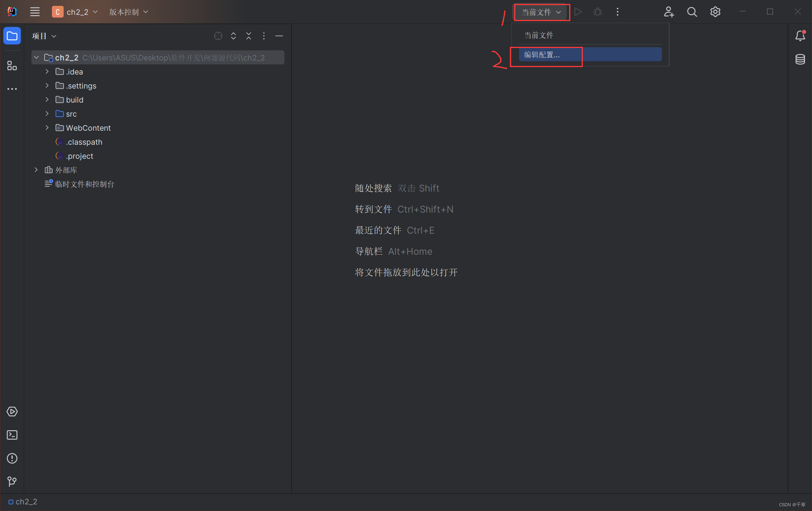Image resolution: width=812 pixels, height=511 pixels.
Task: Open the Git version control tool window
Action: [x=12, y=481]
